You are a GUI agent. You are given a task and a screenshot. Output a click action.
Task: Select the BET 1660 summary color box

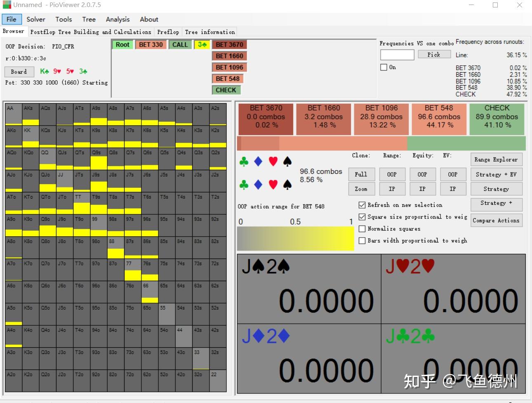tap(324, 119)
